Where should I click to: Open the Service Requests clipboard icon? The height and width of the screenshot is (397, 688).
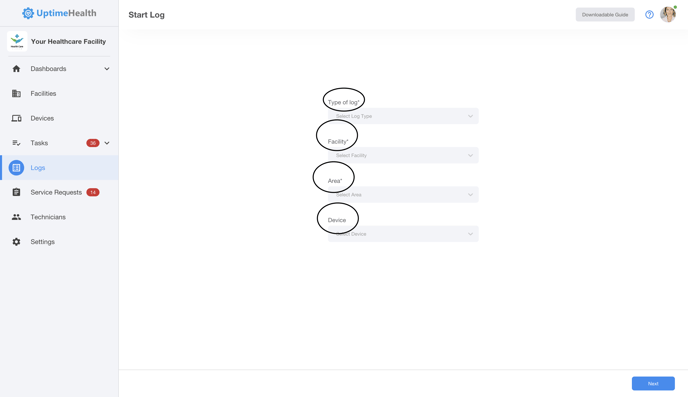pos(16,192)
